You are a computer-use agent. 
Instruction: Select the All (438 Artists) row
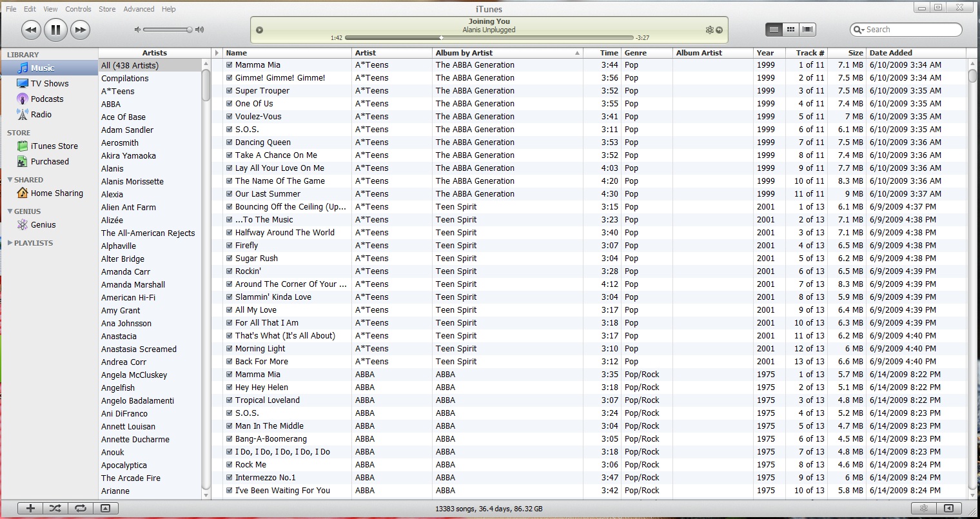click(x=150, y=65)
